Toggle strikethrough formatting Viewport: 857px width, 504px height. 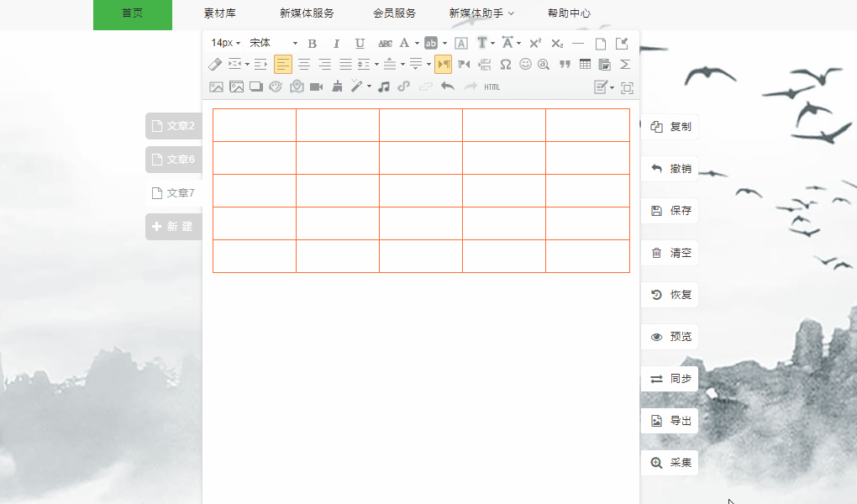(x=386, y=44)
